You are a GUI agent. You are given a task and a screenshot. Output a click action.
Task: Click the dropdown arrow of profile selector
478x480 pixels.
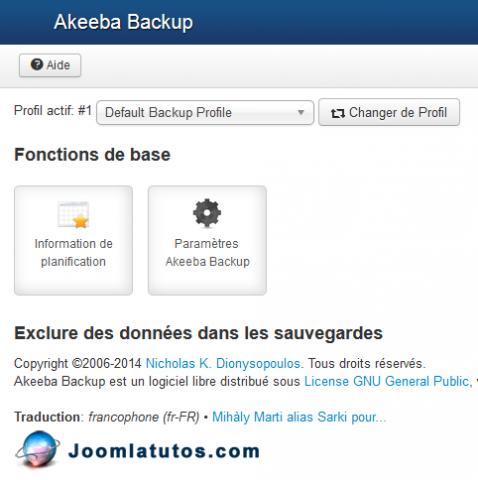click(301, 113)
